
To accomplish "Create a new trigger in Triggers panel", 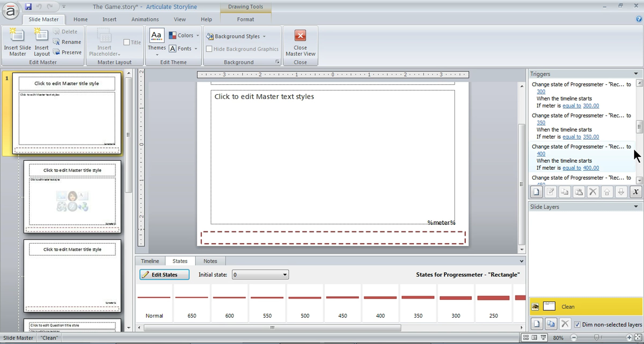I will [x=536, y=192].
